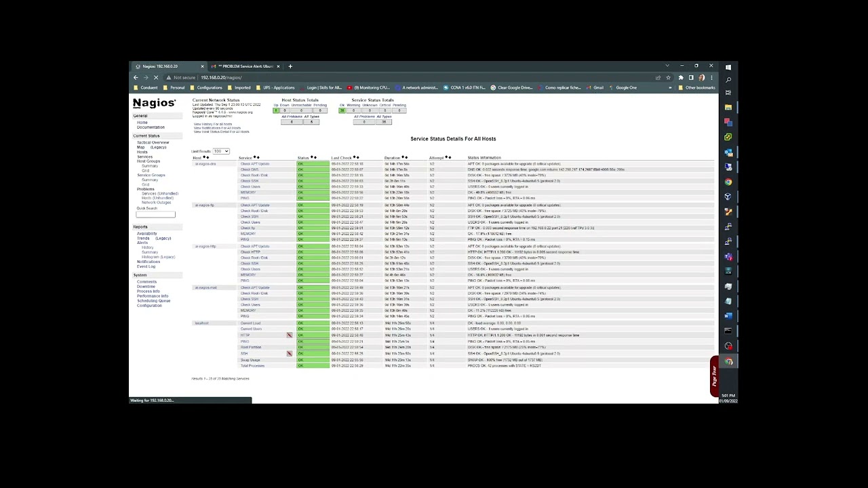Open Documentation in the Nagios sidebar
This screenshot has width=868, height=488.
click(x=151, y=127)
